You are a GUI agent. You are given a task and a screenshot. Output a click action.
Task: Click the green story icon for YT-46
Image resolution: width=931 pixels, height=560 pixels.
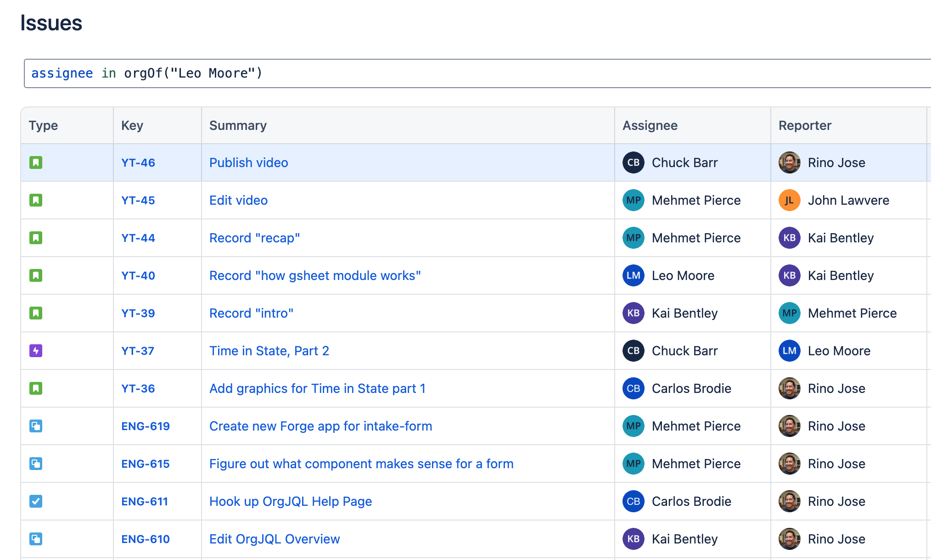36,162
